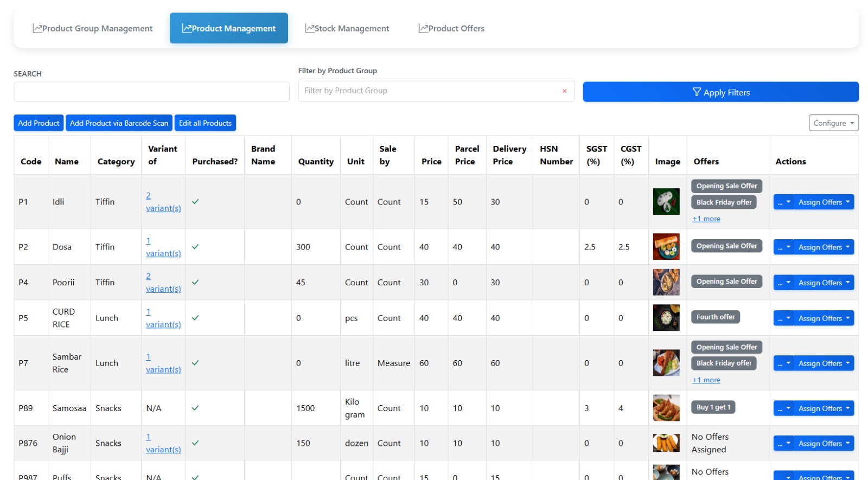
Task: Click the purchased checkmark in the Poorii row
Action: pyautogui.click(x=195, y=283)
